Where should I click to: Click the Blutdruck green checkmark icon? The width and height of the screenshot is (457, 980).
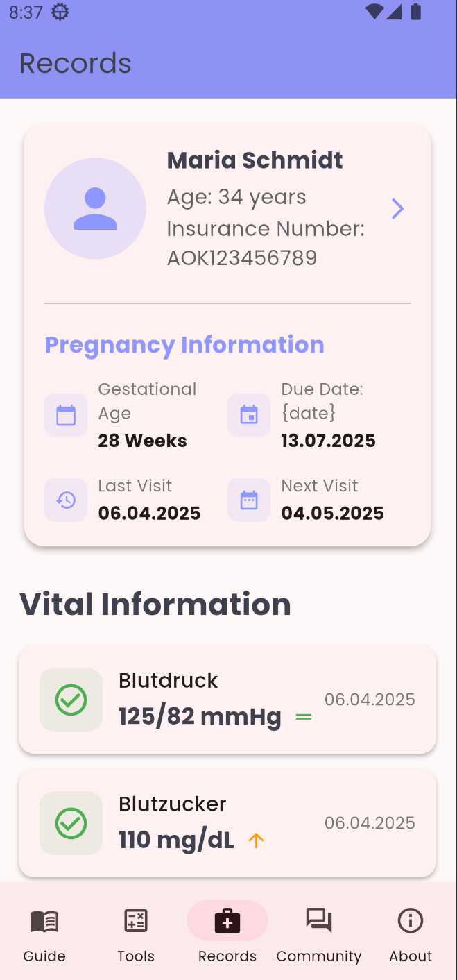point(71,700)
